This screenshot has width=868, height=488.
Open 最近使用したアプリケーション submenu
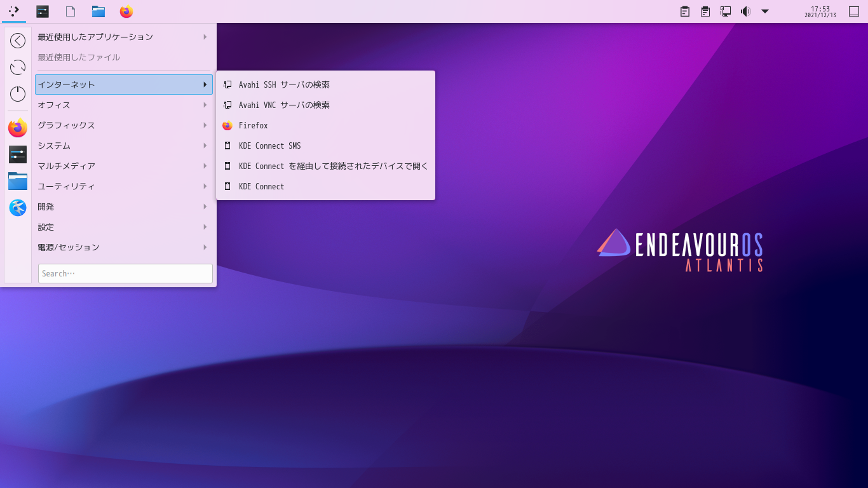[124, 37]
